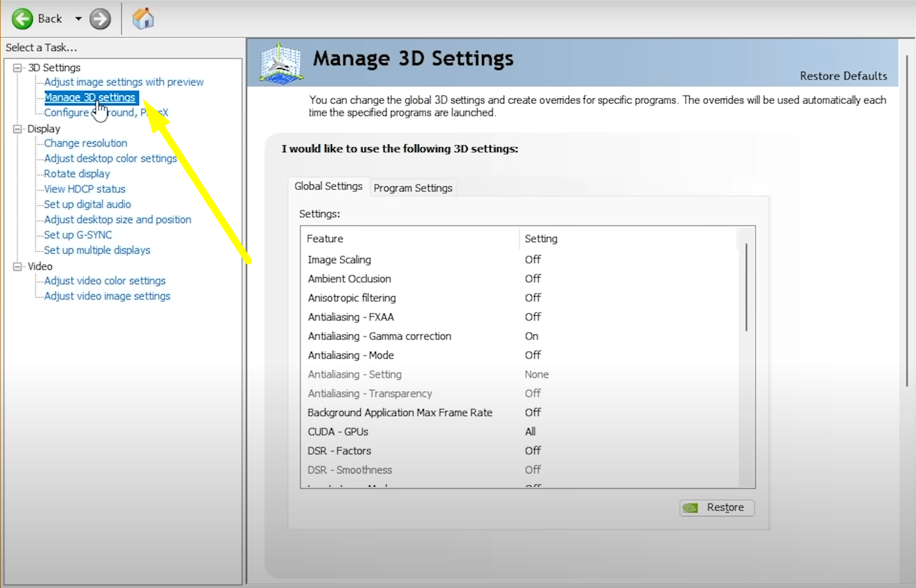The width and height of the screenshot is (916, 588).
Task: Select Manage 3D settings in task tree
Action: pos(90,97)
